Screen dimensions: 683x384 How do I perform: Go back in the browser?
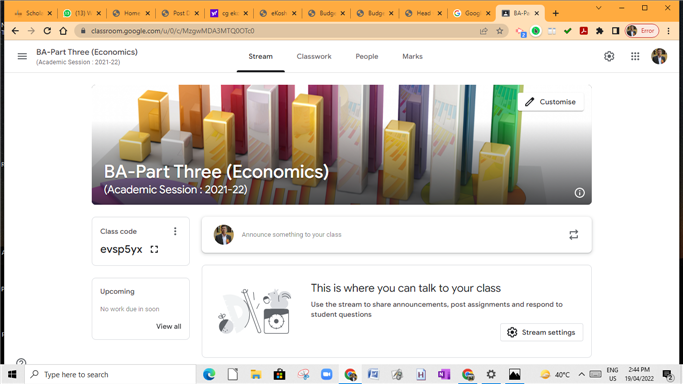pos(15,31)
